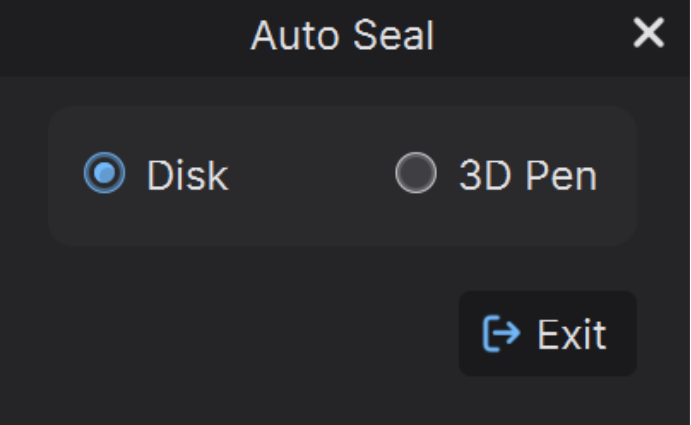Click the Exit button
Viewport: 691px width, 425px height.
[x=548, y=334]
